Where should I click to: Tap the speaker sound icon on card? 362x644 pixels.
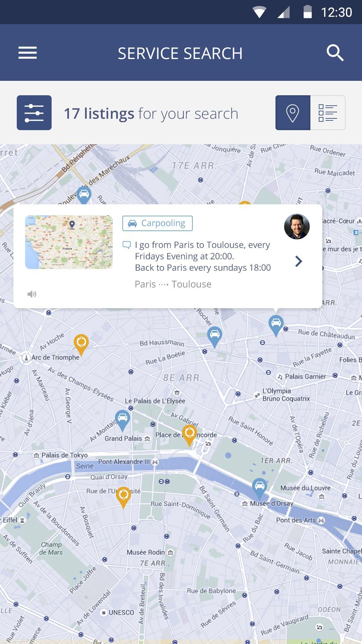[32, 294]
